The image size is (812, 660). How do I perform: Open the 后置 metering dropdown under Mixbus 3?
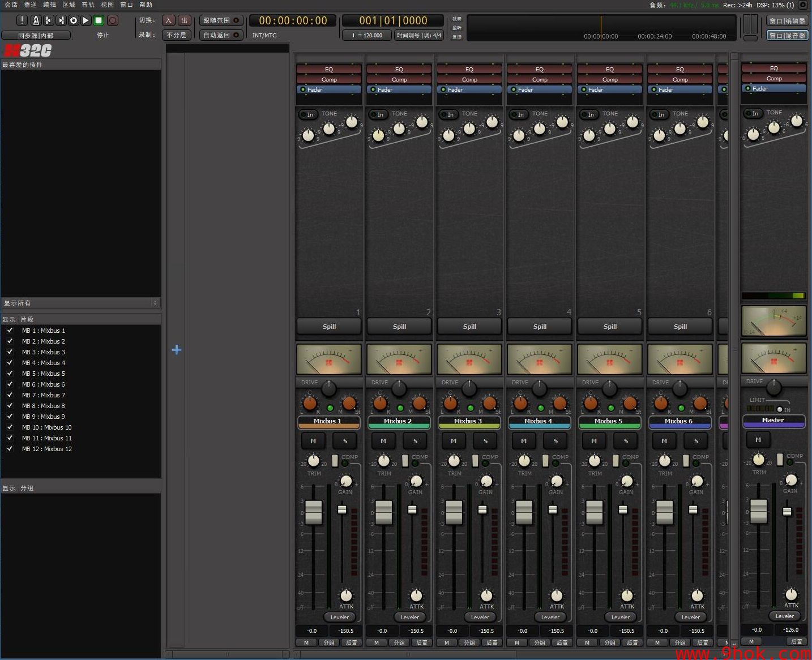[x=492, y=642]
